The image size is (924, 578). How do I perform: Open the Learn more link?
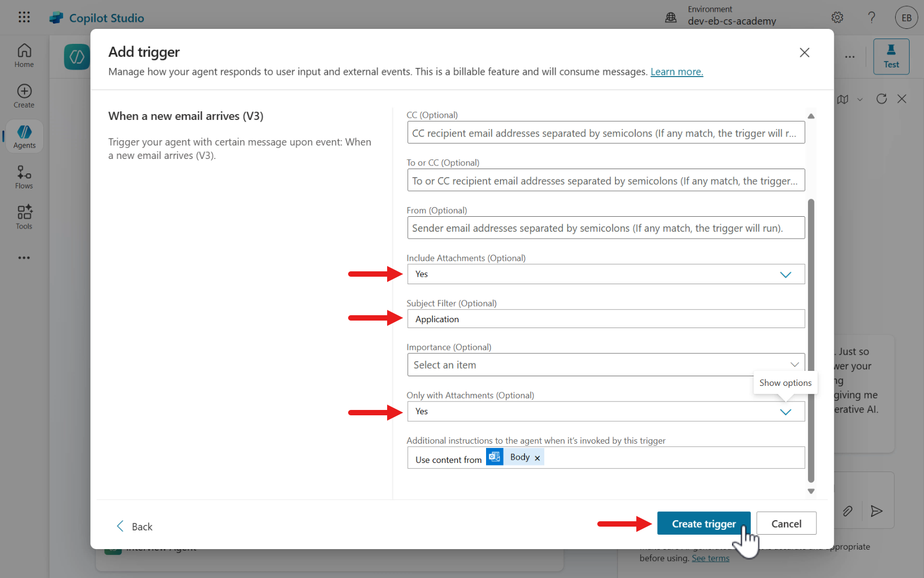(676, 72)
